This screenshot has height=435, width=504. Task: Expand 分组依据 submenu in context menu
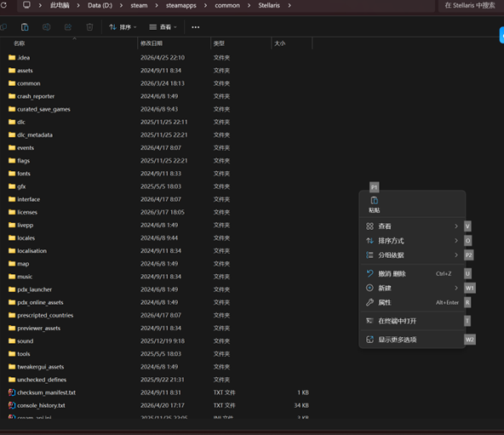(412, 255)
